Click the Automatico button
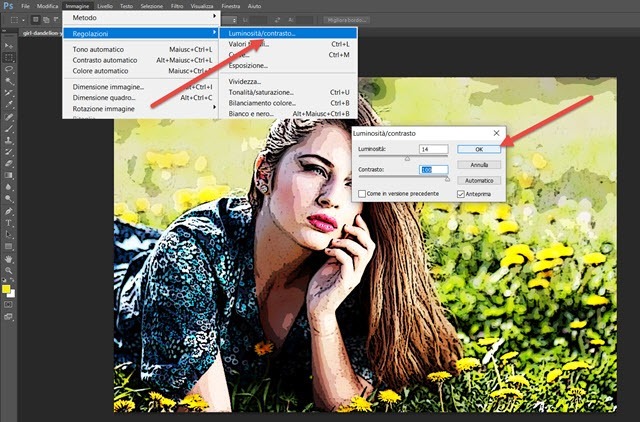 point(479,180)
